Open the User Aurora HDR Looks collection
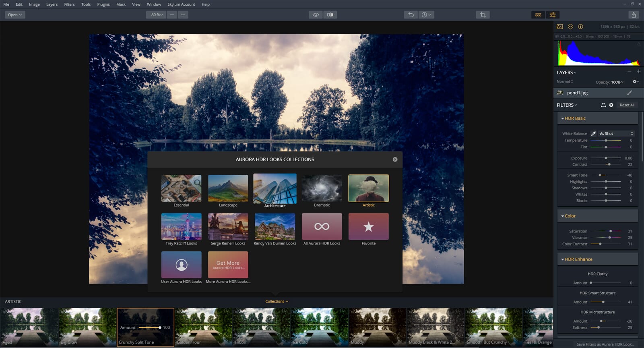This screenshot has width=644, height=348. click(x=181, y=265)
